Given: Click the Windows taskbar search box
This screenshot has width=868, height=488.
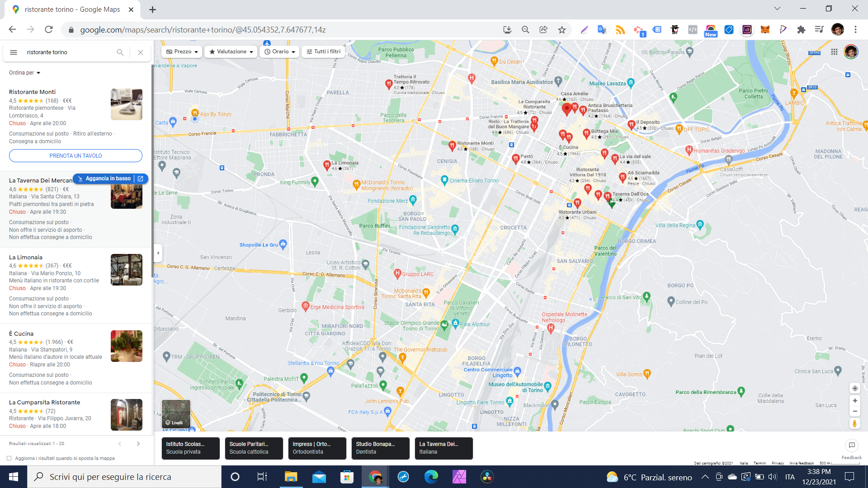Looking at the screenshot, I should [x=124, y=477].
